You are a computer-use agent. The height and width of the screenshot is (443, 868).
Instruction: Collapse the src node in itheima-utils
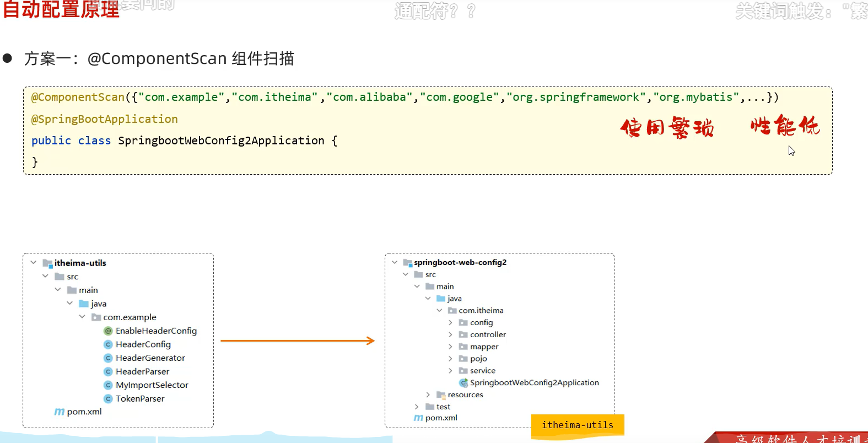[x=46, y=276]
